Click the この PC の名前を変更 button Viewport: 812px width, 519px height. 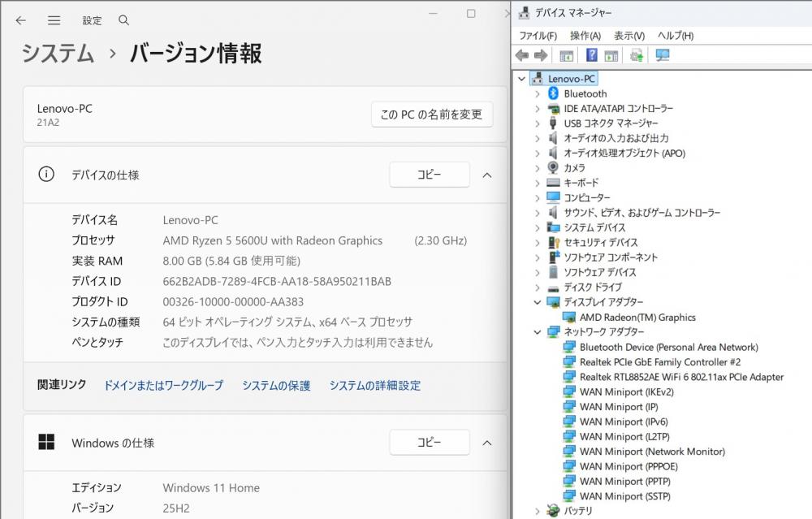pyautogui.click(x=432, y=115)
